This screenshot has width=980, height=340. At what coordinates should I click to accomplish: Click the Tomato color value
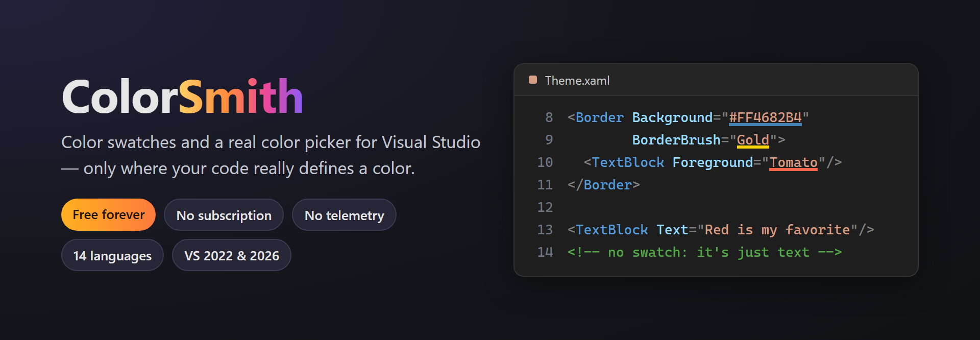click(793, 163)
